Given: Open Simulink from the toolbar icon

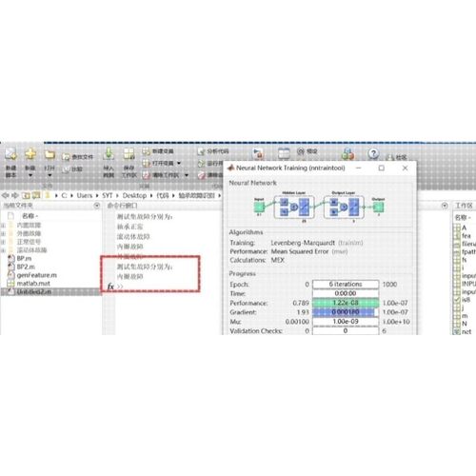Looking at the screenshot, I should click(258, 154).
